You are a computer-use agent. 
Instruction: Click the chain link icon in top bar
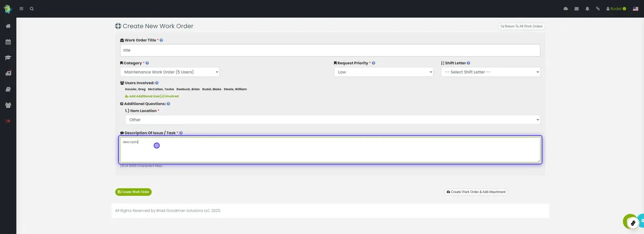[x=598, y=9]
